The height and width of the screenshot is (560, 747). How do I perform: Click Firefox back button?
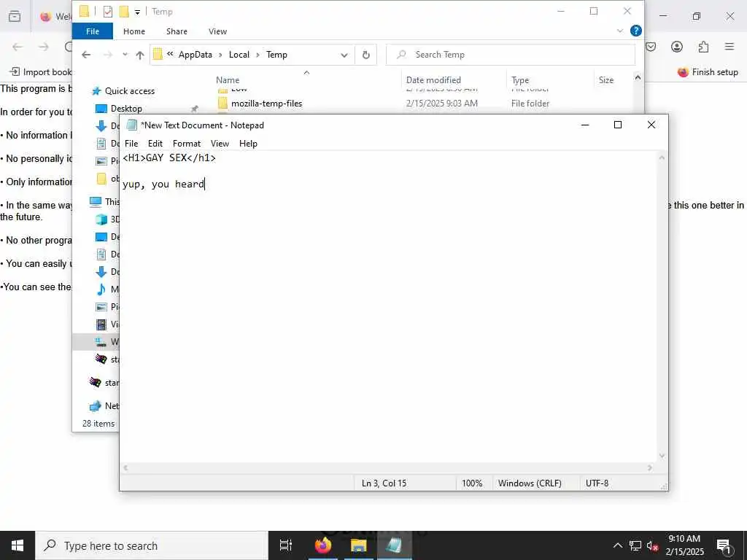18,47
